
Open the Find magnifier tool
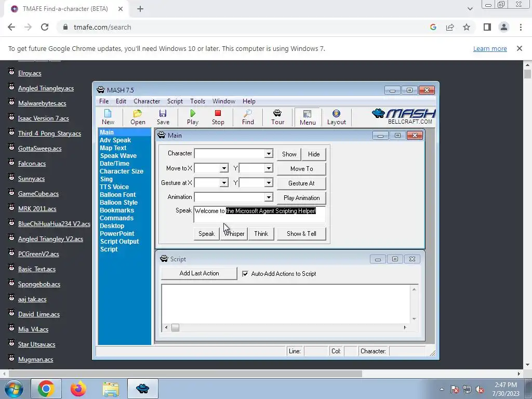point(248,117)
